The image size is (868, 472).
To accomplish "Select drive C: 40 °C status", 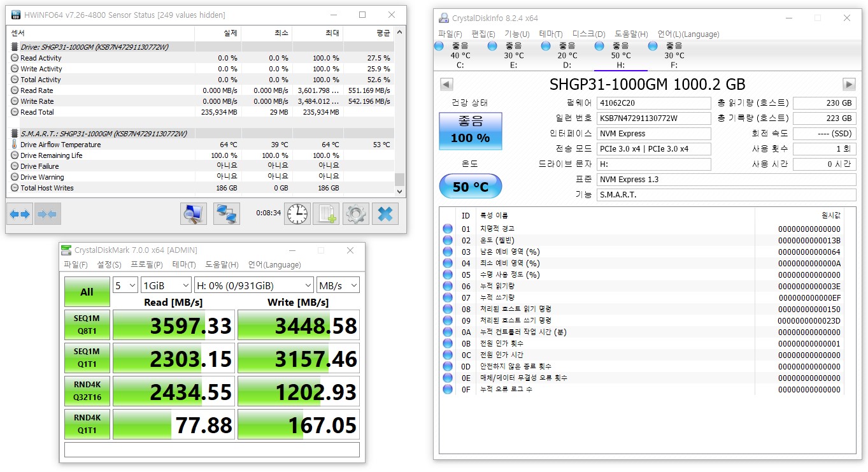I will pos(460,55).
